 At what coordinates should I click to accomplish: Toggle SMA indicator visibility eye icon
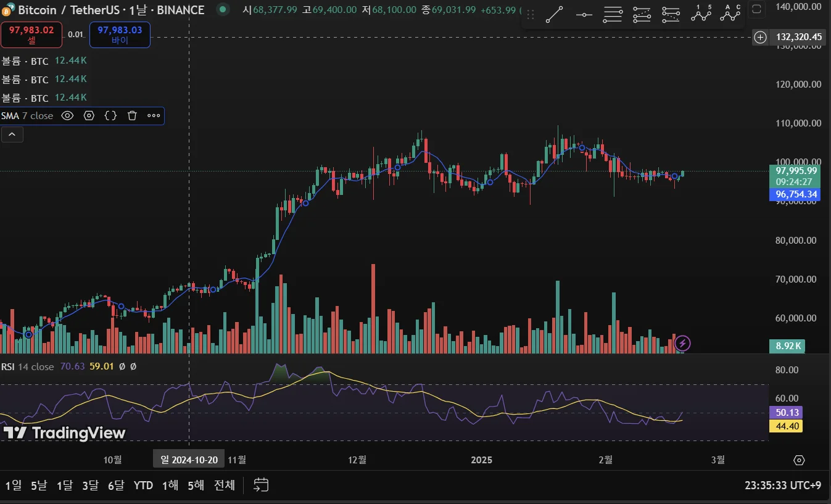pyautogui.click(x=67, y=115)
